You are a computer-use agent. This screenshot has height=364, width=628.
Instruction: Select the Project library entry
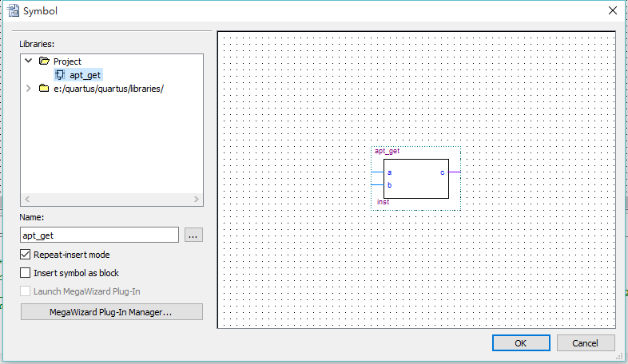67,61
